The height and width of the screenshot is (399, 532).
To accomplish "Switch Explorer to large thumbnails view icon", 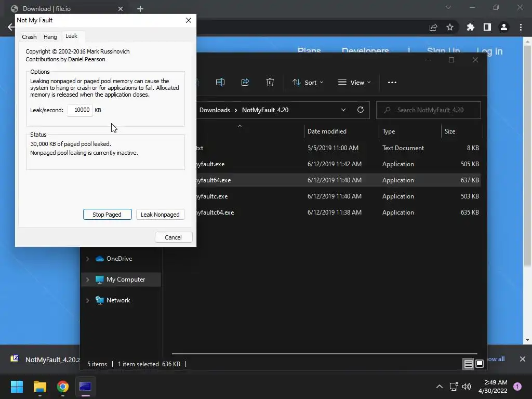I will coord(480,364).
